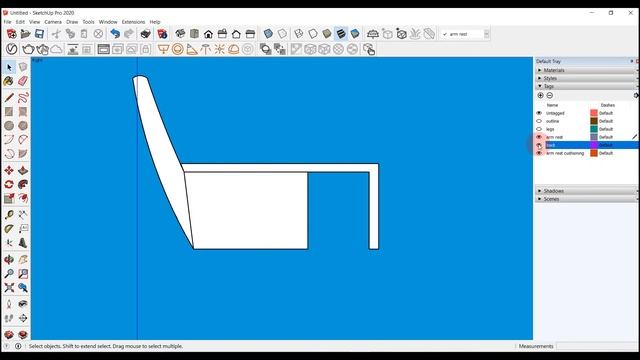640x360 pixels.
Task: Click the Zoom Extents tool
Action: coord(9,288)
